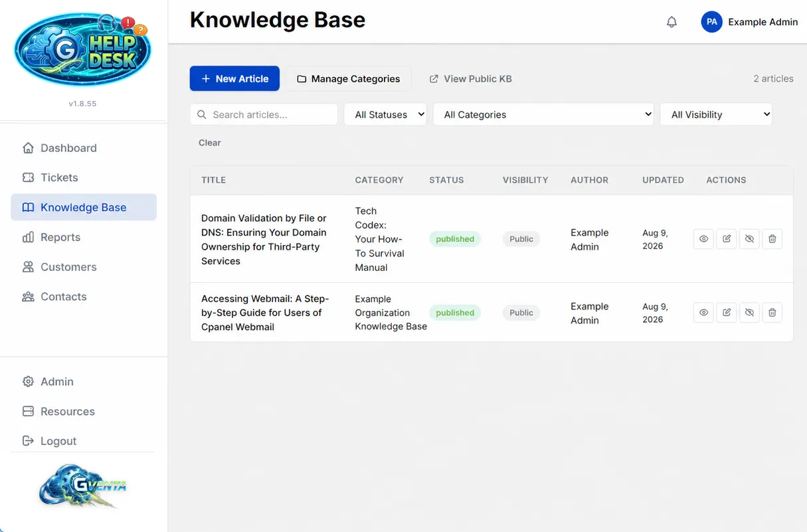Open Resources in the sidebar
Screen dimensions: 807x532
point(84,411)
